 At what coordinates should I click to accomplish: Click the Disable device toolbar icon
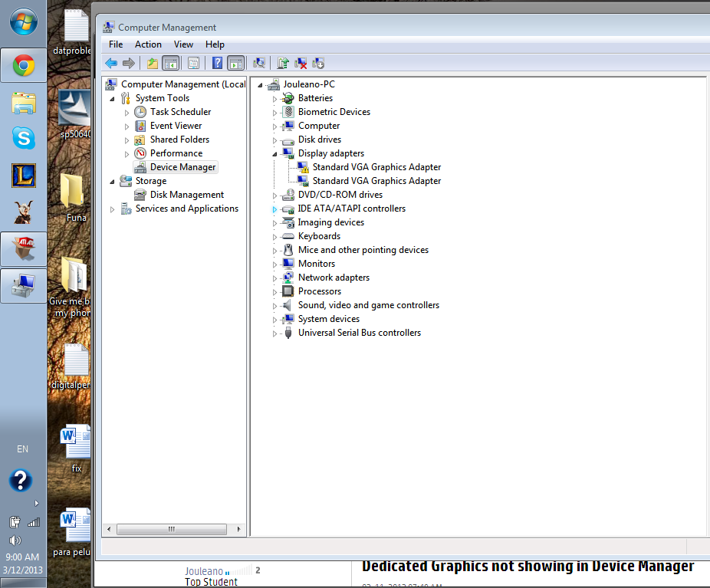pyautogui.click(x=318, y=64)
